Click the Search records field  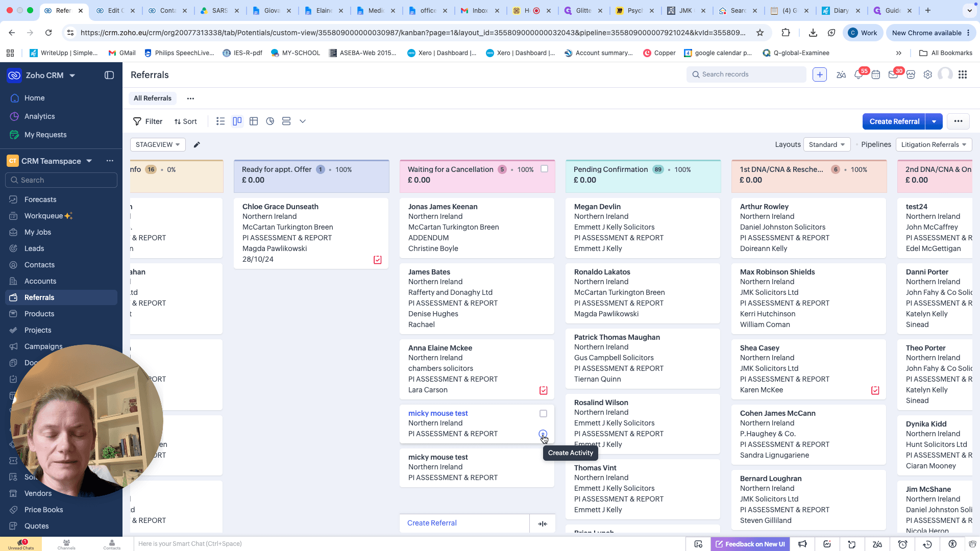point(746,74)
